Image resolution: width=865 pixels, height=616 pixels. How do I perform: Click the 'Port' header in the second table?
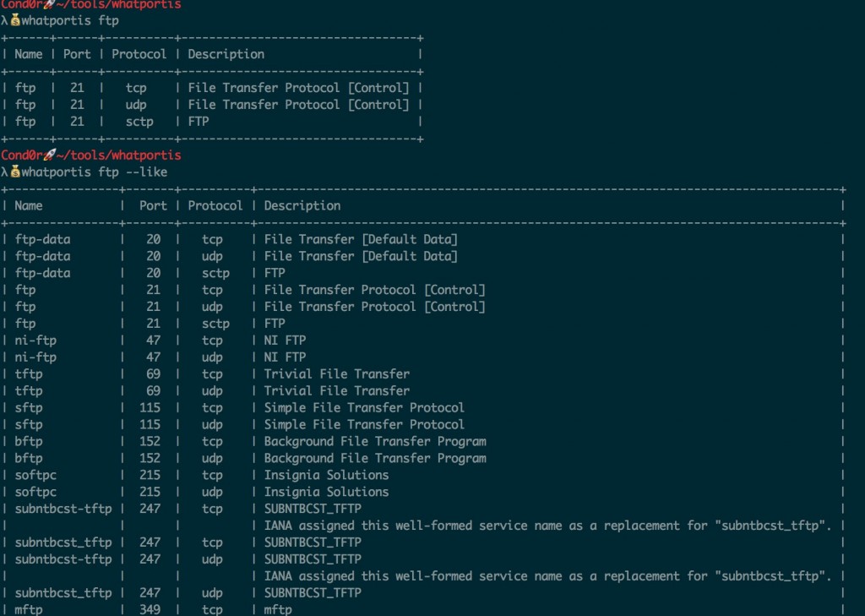point(153,205)
